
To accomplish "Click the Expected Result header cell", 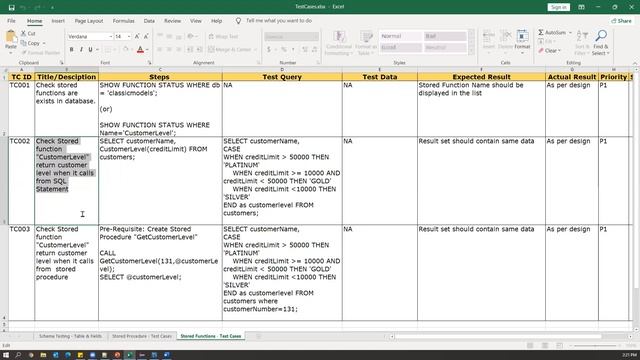I will point(481,77).
